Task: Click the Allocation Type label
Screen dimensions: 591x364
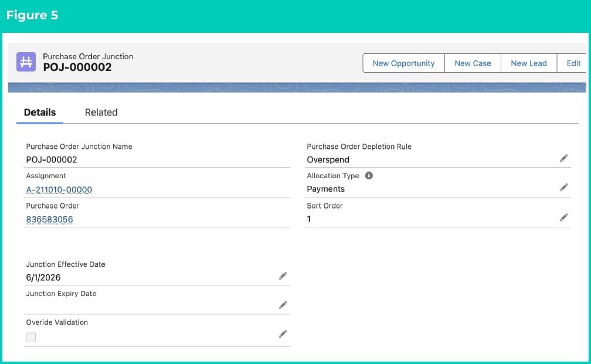Action: coord(333,176)
